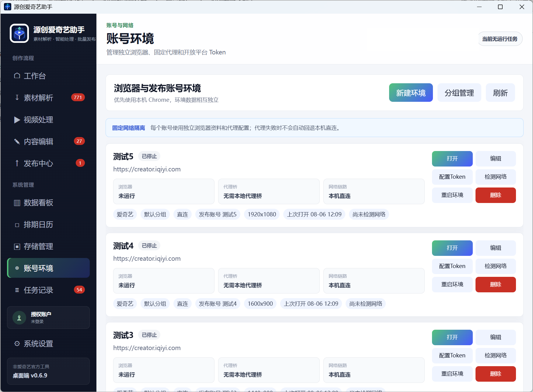Click the list icon beside 任务记录
The width and height of the screenshot is (533, 392).
pyautogui.click(x=17, y=290)
